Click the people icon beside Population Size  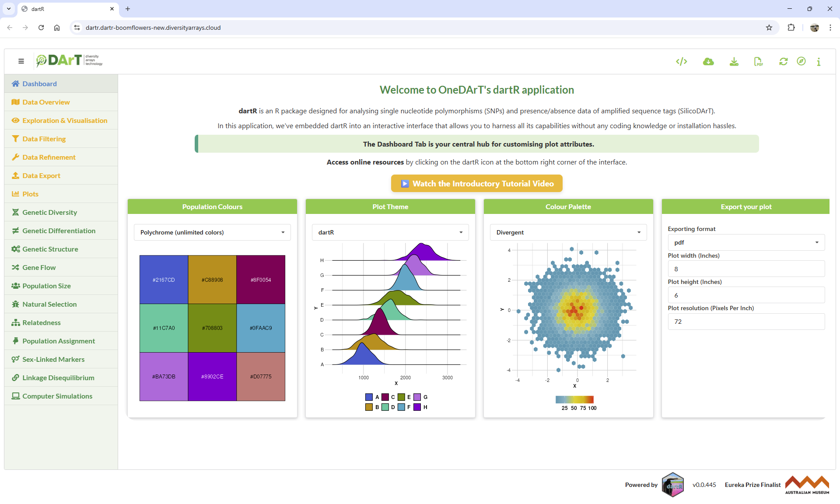point(16,286)
